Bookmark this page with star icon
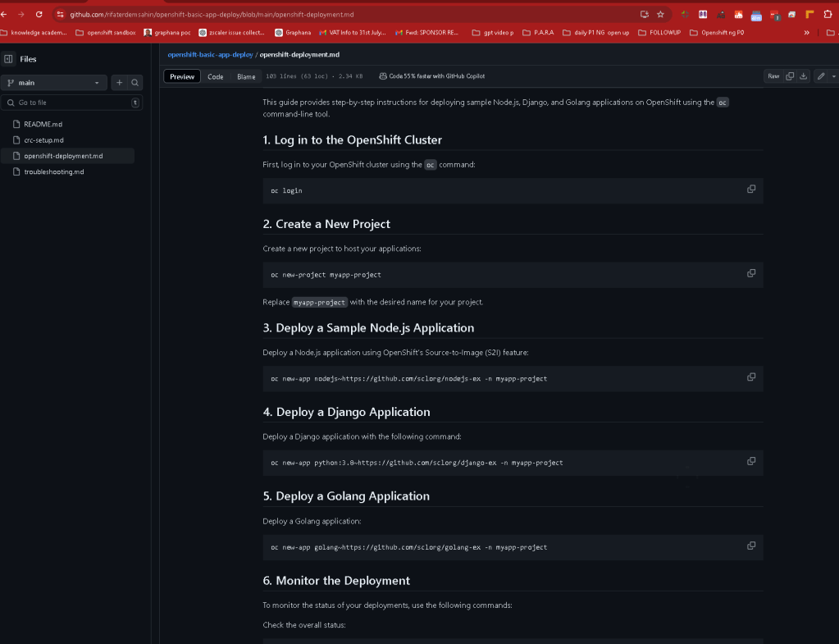 [x=660, y=15]
